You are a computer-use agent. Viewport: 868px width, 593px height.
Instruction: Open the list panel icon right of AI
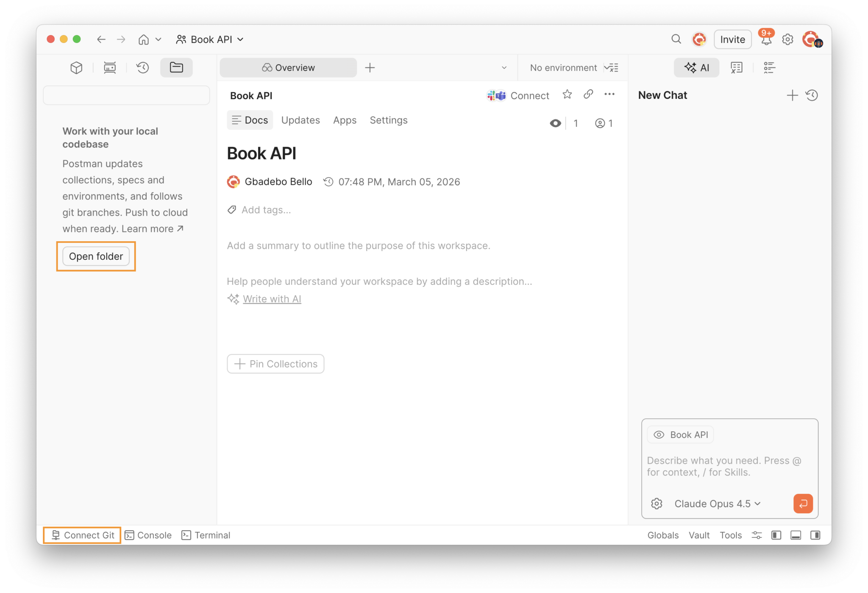[769, 68]
